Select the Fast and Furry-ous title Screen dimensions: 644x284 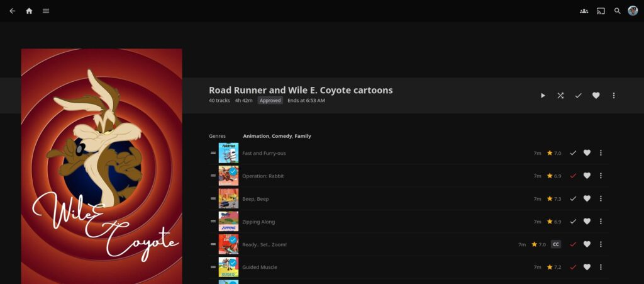pos(264,153)
